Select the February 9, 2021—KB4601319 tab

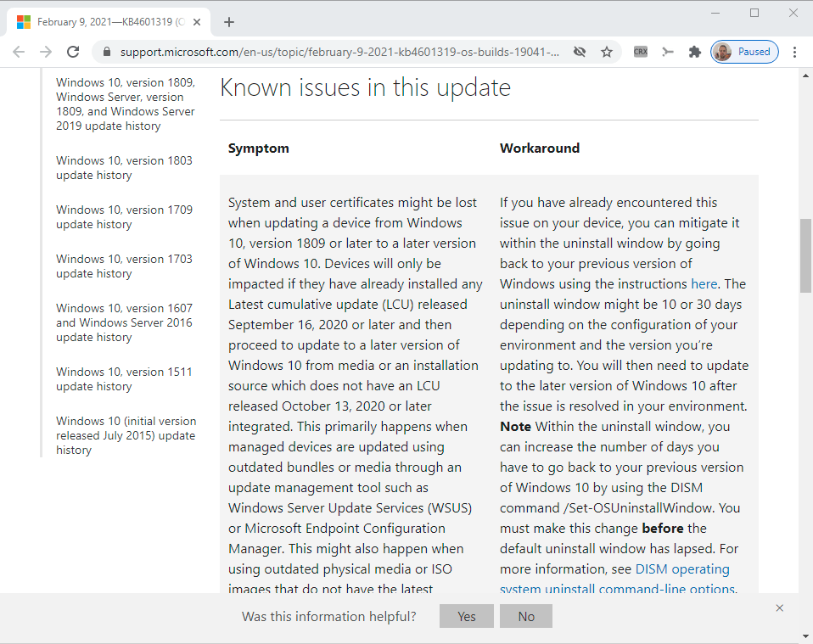coord(109,22)
